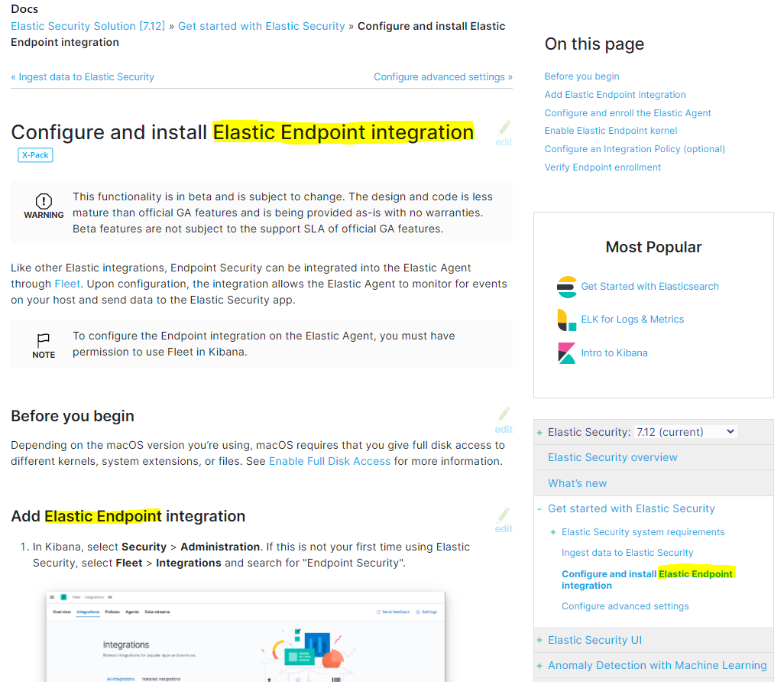Open Elastic Security overview in sidebar
The width and height of the screenshot is (784, 682).
click(613, 457)
